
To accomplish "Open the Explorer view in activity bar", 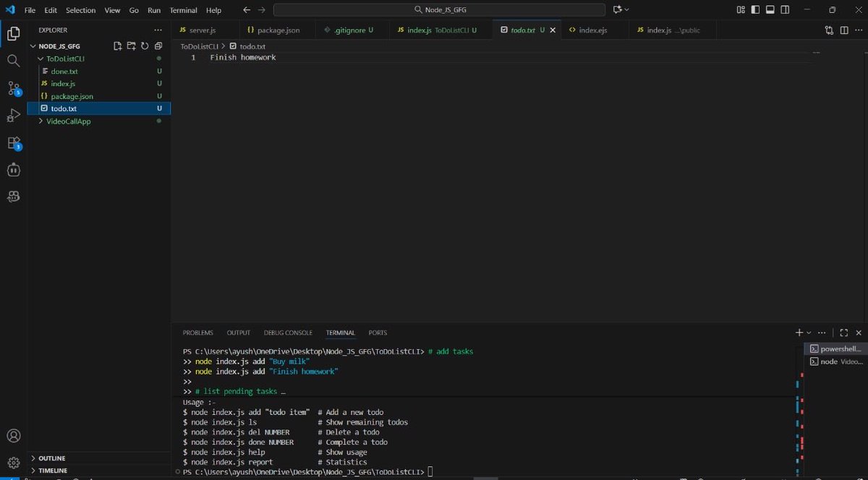I will [x=13, y=33].
